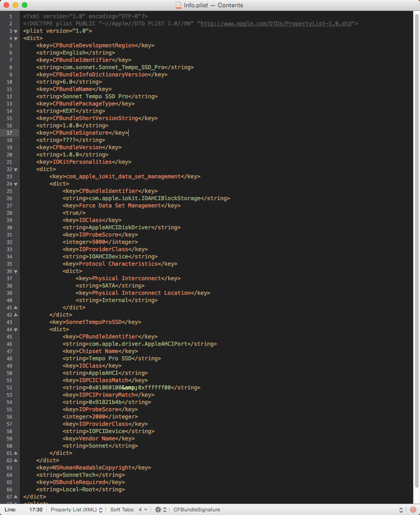Click the CFBundleName key
This screenshot has height=515, width=420.
click(72, 89)
